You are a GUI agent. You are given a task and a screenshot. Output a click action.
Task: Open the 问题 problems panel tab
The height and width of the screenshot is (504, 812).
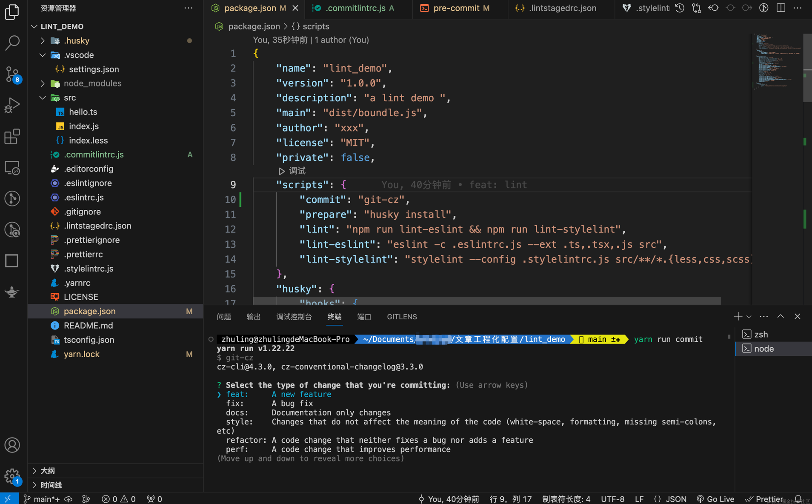224,317
